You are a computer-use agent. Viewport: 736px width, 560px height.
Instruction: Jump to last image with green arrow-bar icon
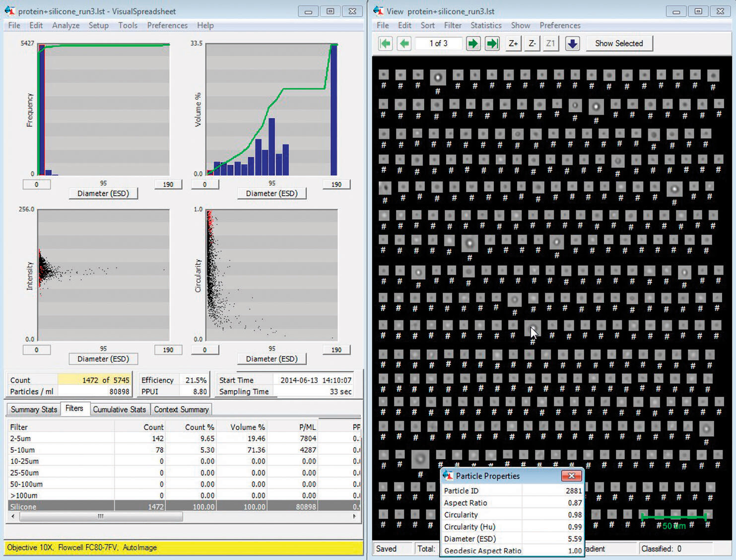point(492,43)
